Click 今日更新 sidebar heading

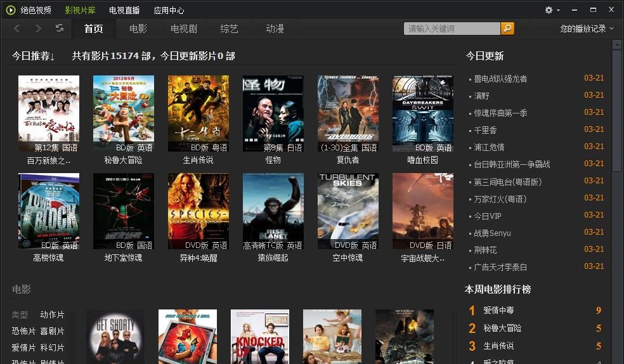484,56
